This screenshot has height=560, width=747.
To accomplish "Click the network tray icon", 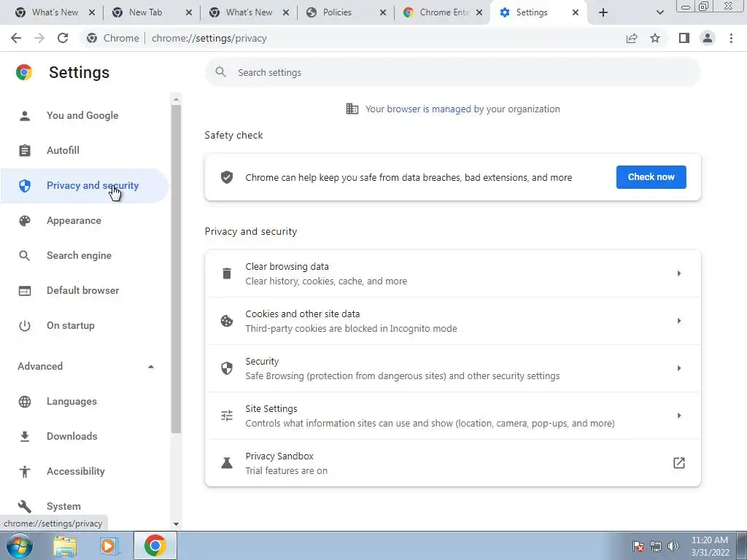I will [656, 546].
